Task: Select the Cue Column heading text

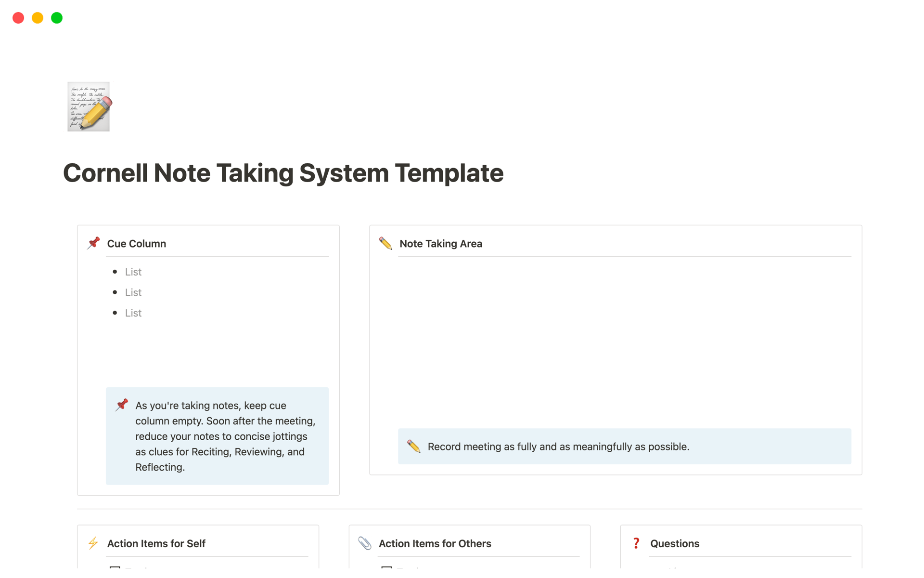Action: pos(137,244)
